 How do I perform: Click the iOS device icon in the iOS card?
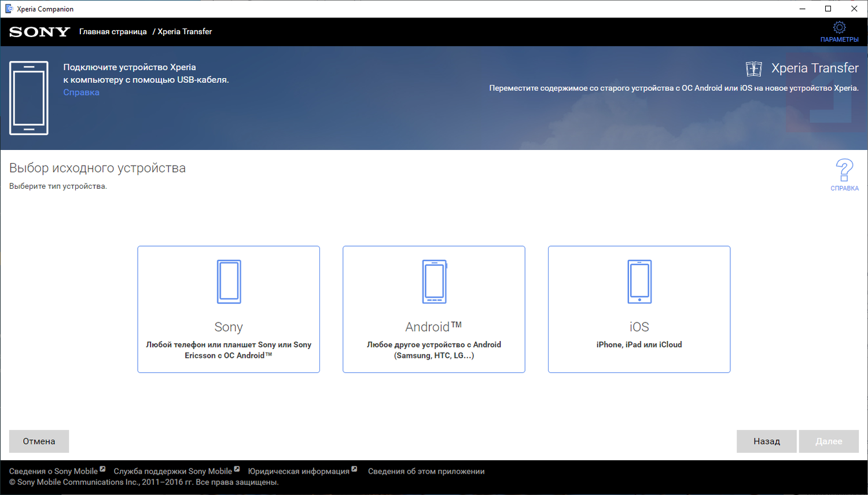click(x=639, y=282)
